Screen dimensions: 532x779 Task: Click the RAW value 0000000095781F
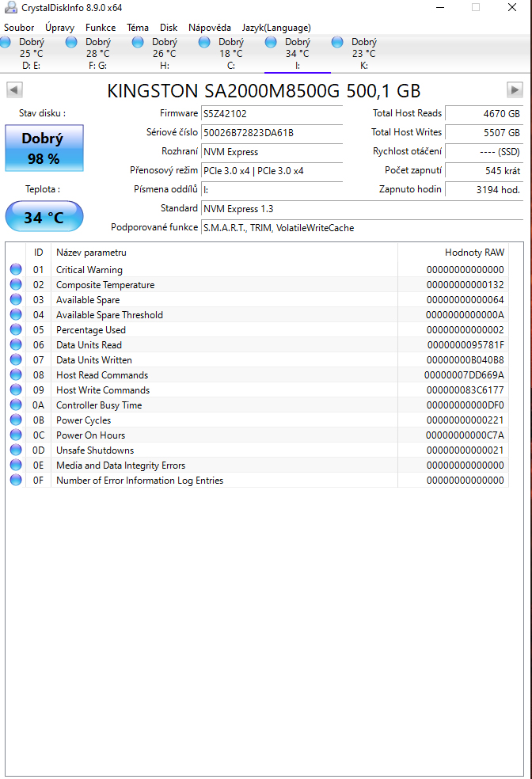pyautogui.click(x=465, y=345)
